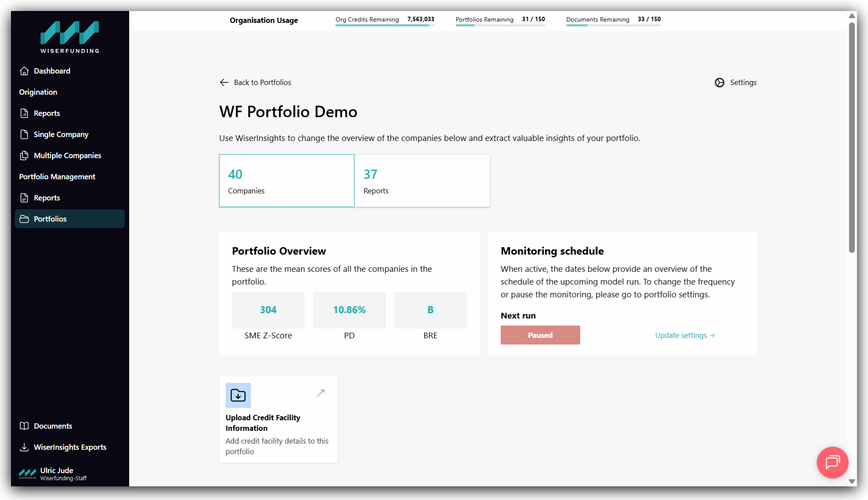The image size is (868, 500).
Task: Open Single Company in sidebar
Action: pyautogui.click(x=61, y=134)
